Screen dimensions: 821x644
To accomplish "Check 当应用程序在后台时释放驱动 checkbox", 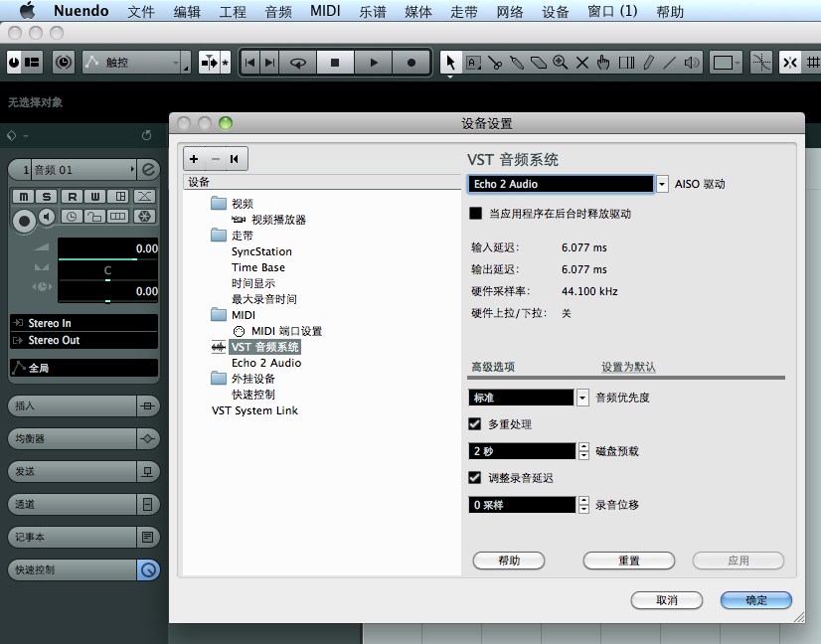I will (475, 213).
